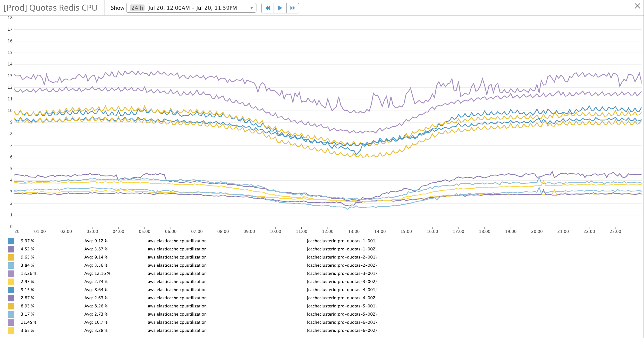Click the 11.45 % current value
The height and width of the screenshot is (338, 644).
29,322
